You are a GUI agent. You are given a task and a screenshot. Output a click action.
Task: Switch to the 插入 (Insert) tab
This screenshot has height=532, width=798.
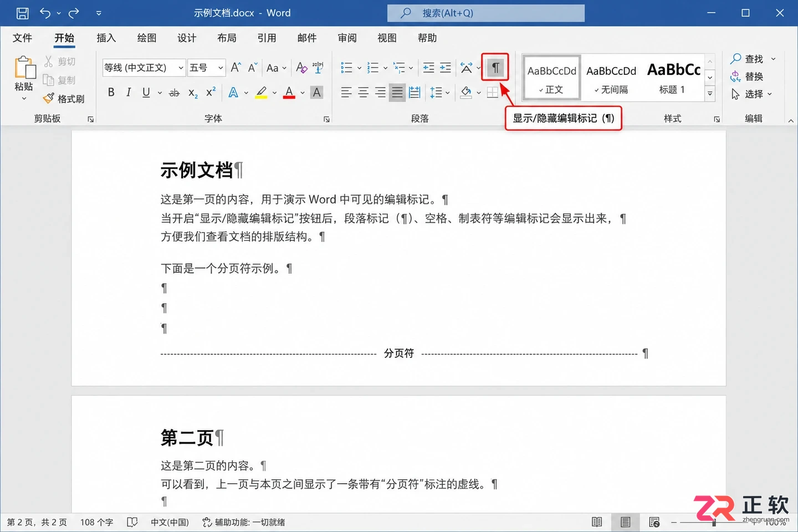point(106,38)
